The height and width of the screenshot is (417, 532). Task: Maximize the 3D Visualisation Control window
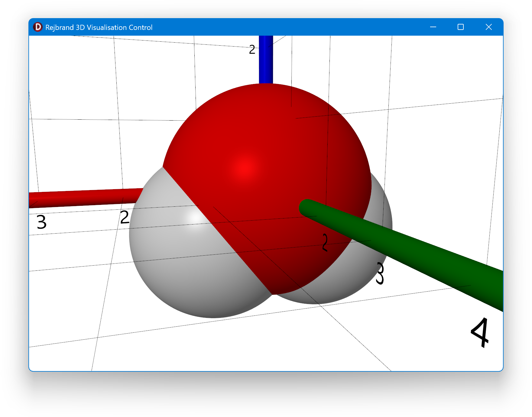click(460, 27)
